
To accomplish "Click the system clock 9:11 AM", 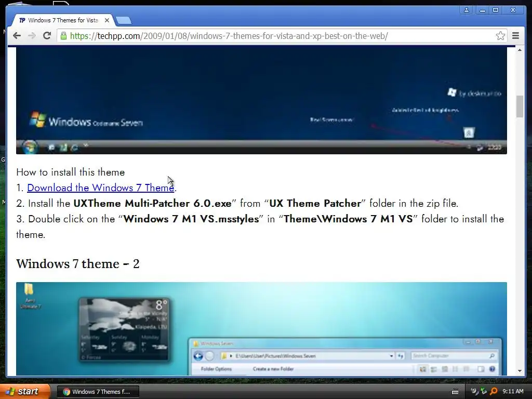I will click(x=513, y=392).
